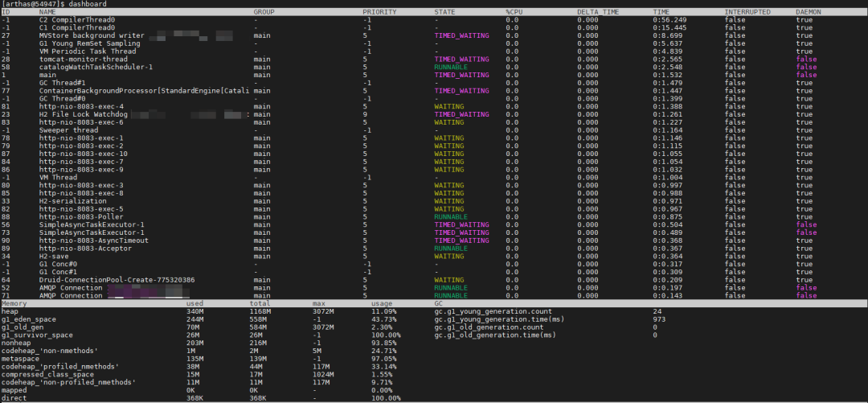Select the NAME column header
The height and width of the screenshot is (403, 868).
pyautogui.click(x=47, y=11)
